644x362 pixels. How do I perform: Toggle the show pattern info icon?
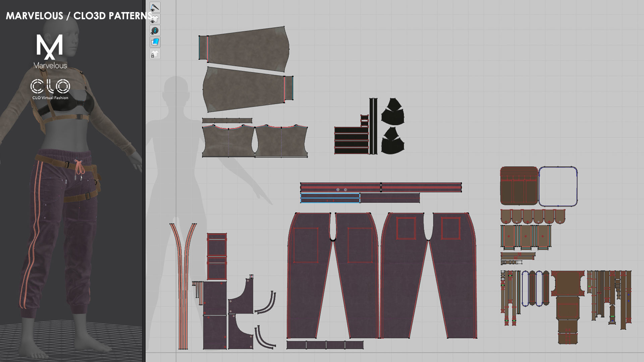click(x=155, y=31)
